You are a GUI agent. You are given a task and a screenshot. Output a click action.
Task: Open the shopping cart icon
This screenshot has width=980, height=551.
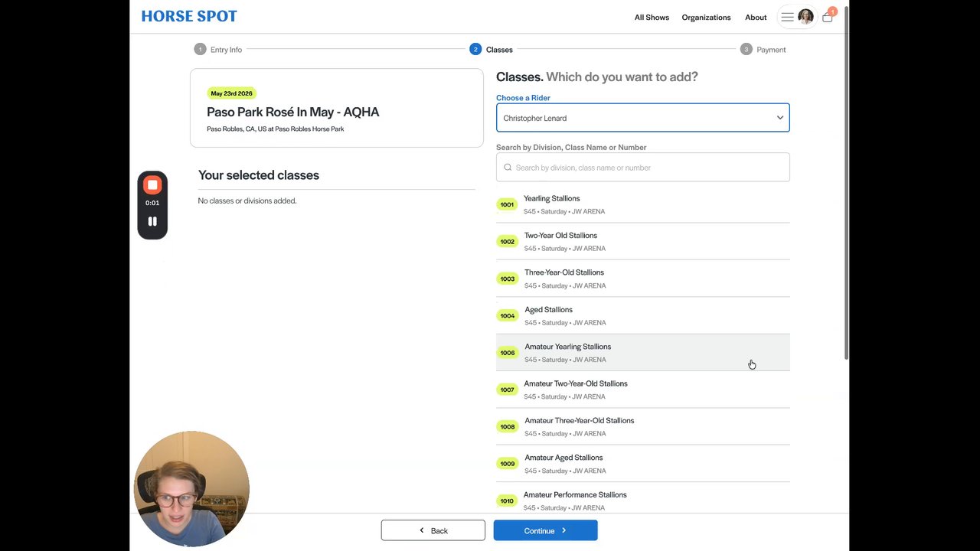[828, 17]
